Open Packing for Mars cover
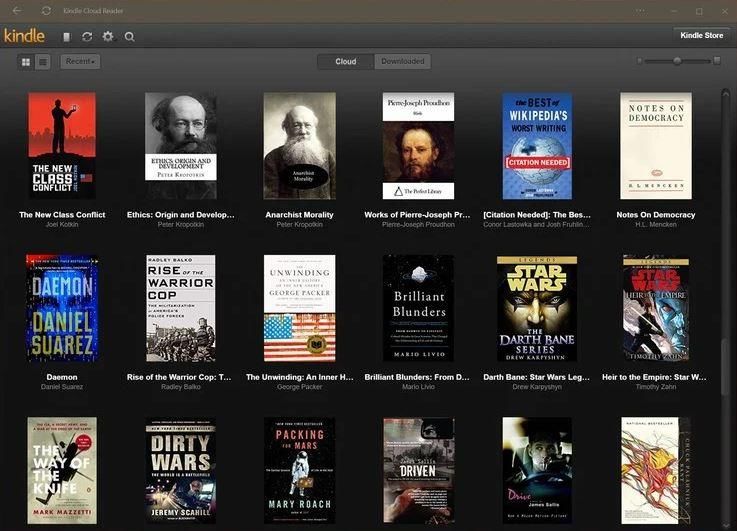The height and width of the screenshot is (531, 737). click(x=300, y=470)
